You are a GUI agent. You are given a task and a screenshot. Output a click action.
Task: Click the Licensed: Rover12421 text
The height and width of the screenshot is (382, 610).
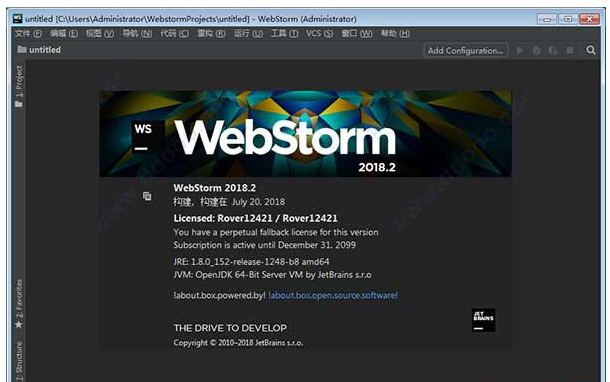(256, 218)
